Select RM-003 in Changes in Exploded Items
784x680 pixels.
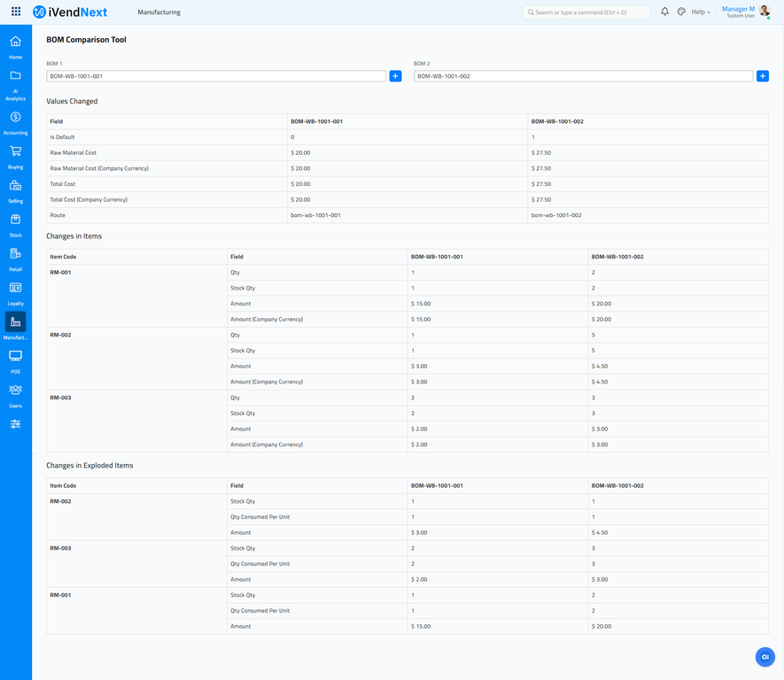(60, 548)
